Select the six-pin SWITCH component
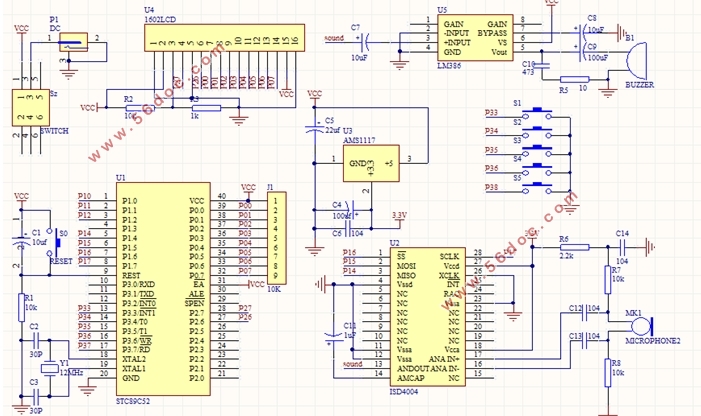 [x=30, y=108]
